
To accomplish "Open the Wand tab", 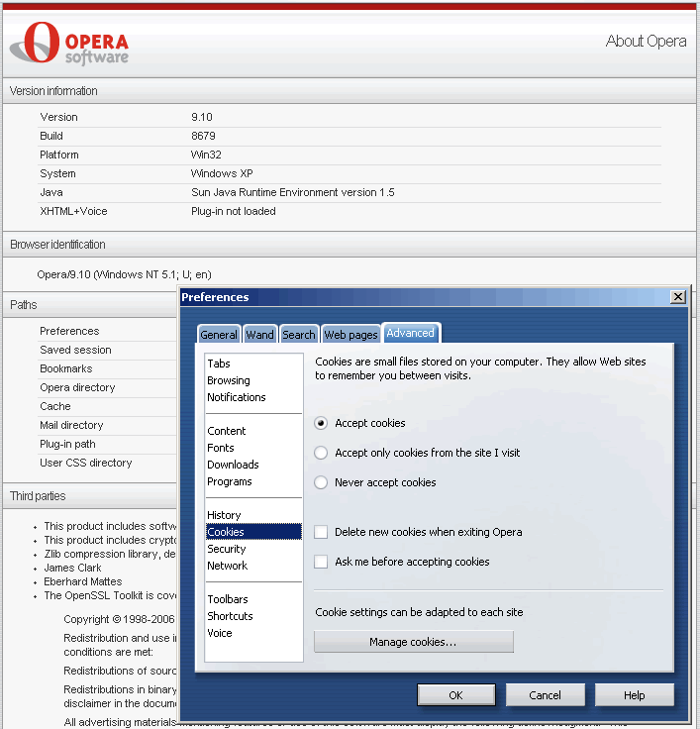I will [259, 334].
